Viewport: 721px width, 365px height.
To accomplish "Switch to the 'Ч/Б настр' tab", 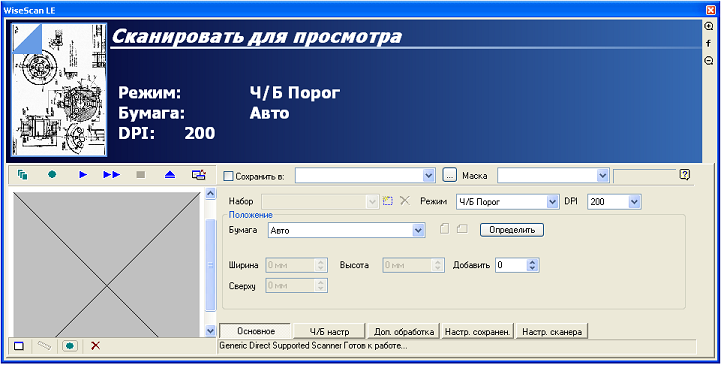I will (329, 331).
